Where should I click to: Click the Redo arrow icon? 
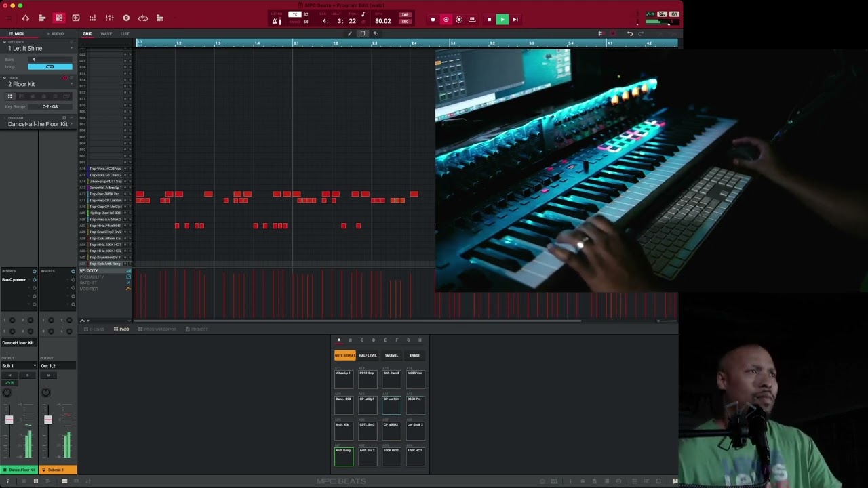641,33
